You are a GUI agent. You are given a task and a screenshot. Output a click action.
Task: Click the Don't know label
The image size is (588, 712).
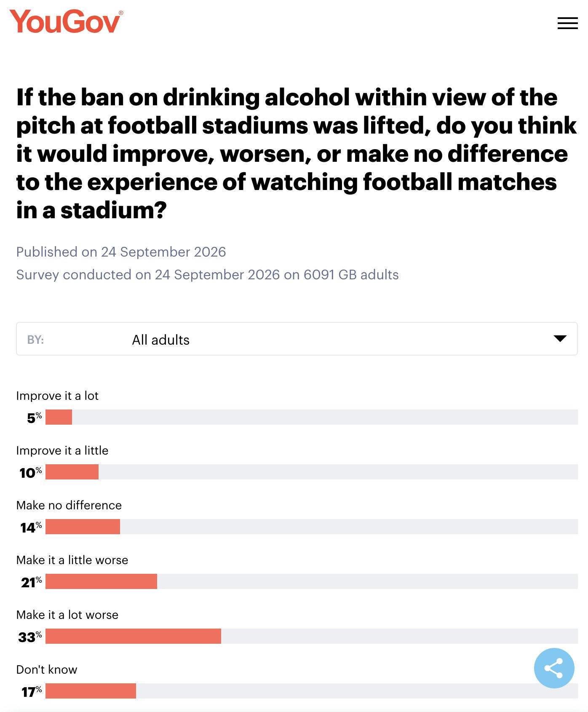(46, 669)
